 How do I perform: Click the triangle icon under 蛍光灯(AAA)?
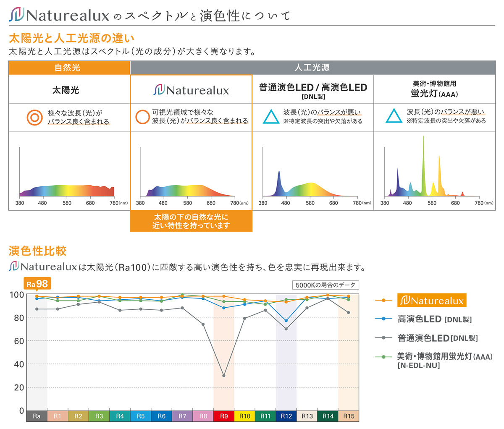click(394, 116)
